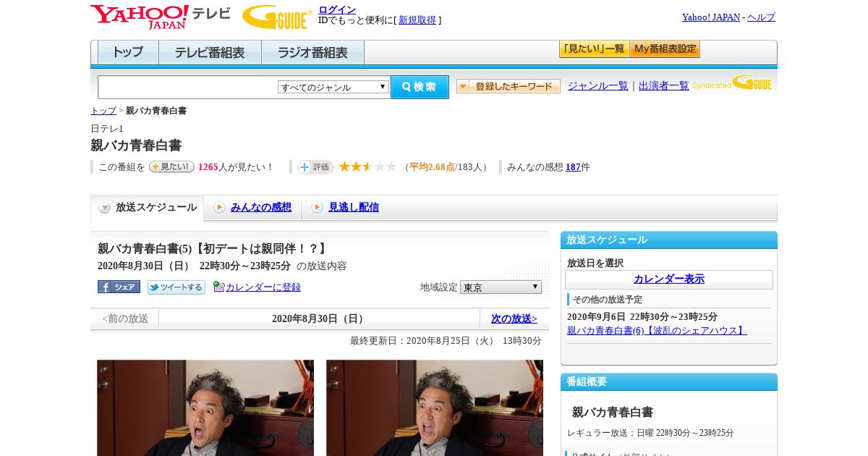Open the Yahoo! JAPAN link
868x456 pixels.
tap(711, 17)
